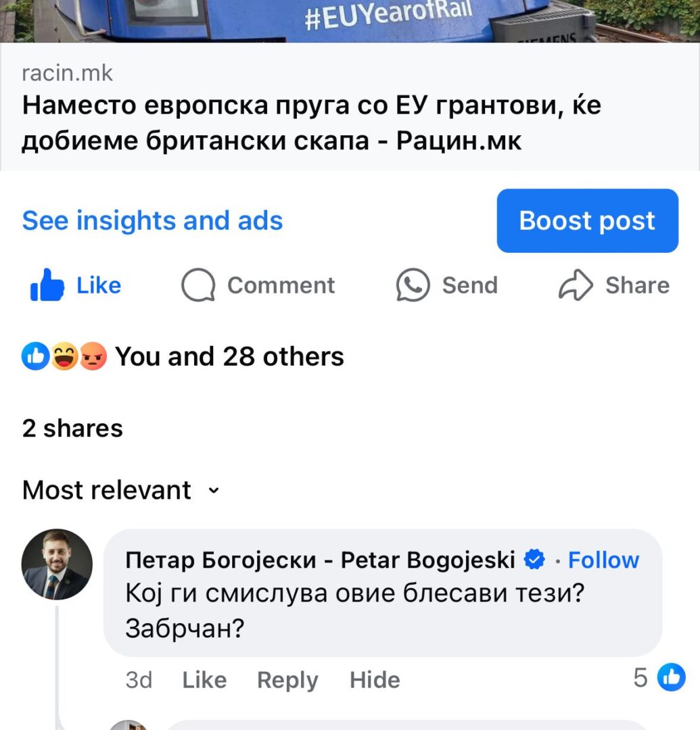
Task: Follow Petar Bogojeski
Action: click(603, 560)
